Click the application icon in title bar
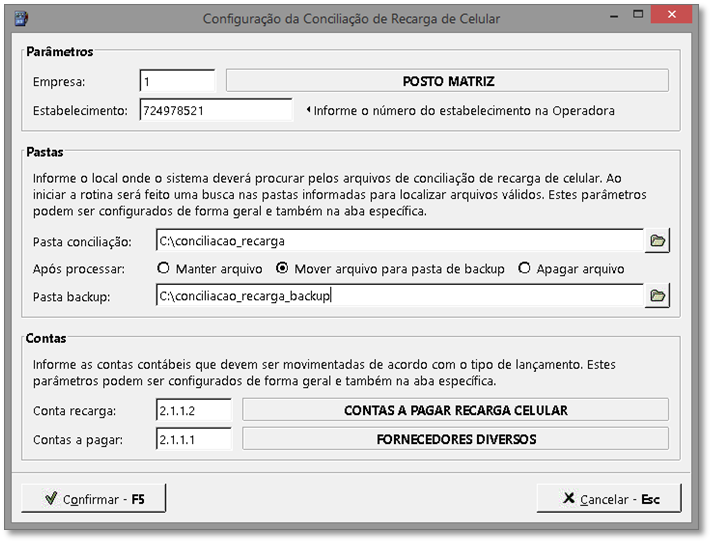Screen dimensions: 712x543 coord(21,19)
